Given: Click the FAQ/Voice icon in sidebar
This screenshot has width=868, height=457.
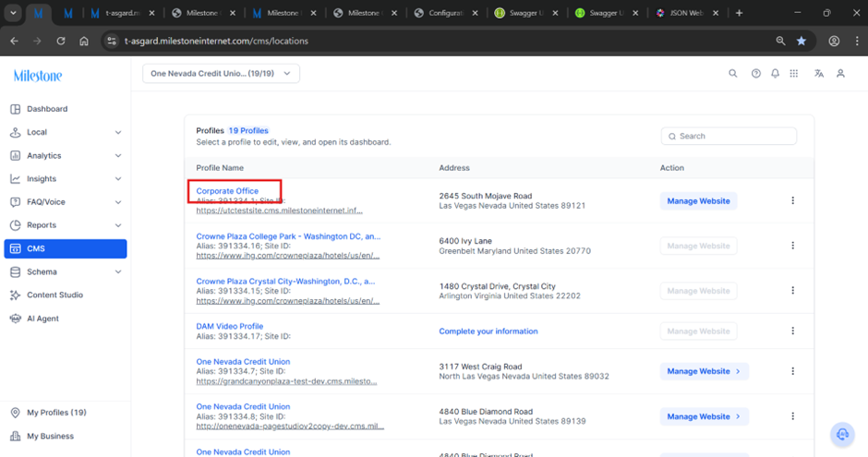Looking at the screenshot, I should coord(16,202).
